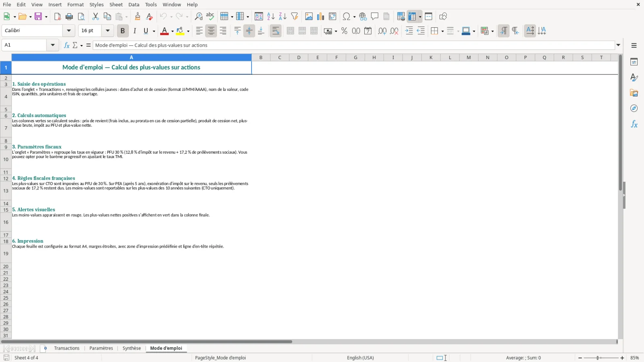644x362 pixels.
Task: Switch to Paramètres sheet tab
Action: [x=101, y=348]
